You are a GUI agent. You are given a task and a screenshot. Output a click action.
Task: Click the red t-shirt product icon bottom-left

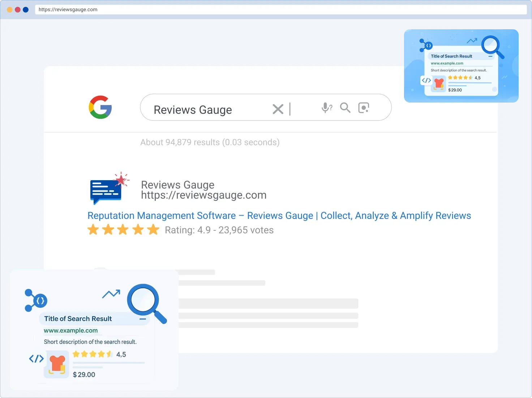tap(57, 364)
